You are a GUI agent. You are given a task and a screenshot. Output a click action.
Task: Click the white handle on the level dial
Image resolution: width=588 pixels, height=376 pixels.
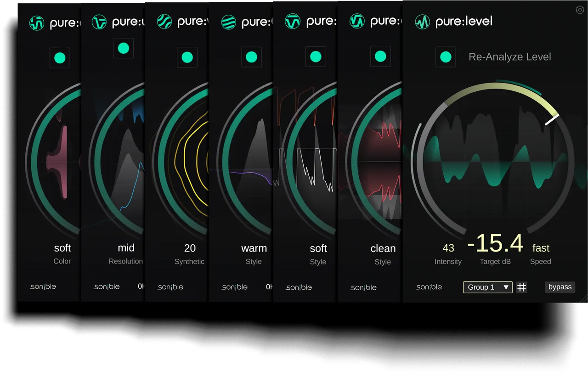point(552,119)
